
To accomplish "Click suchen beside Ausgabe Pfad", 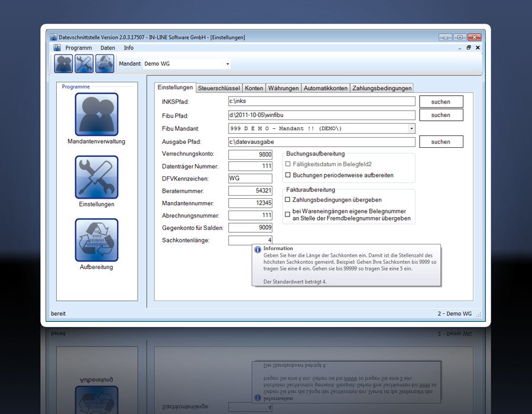I will click(x=440, y=142).
